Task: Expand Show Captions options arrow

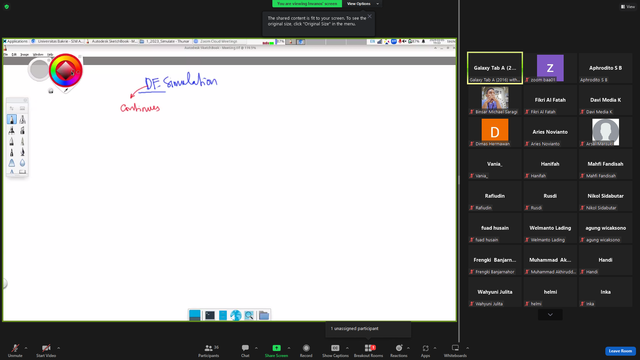Action: 347,348
